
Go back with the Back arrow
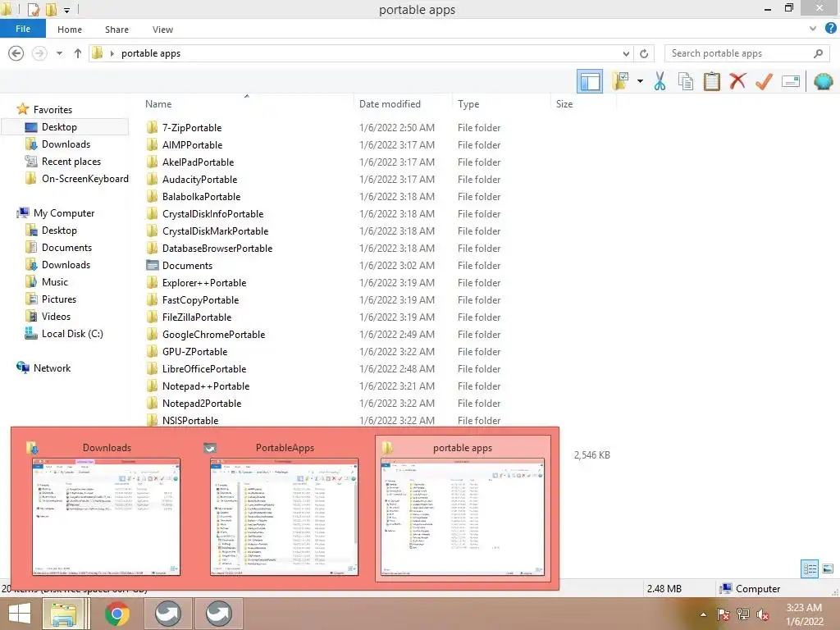16,53
